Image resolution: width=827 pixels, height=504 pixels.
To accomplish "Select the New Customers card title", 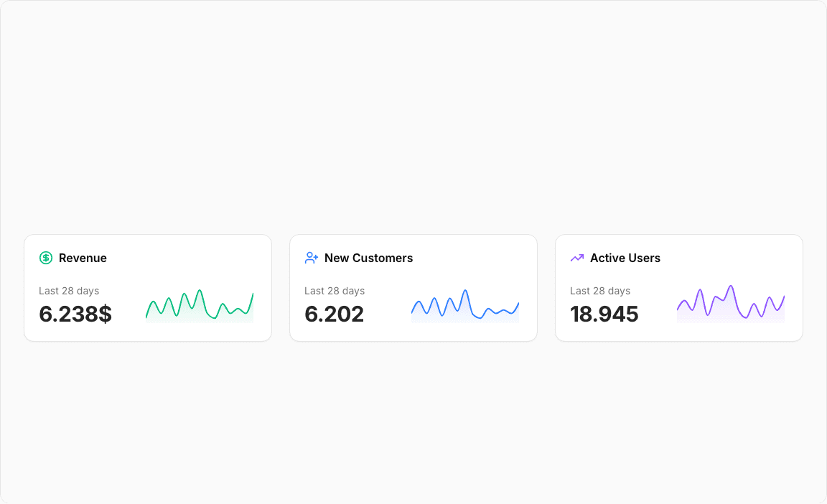I will tap(368, 258).
